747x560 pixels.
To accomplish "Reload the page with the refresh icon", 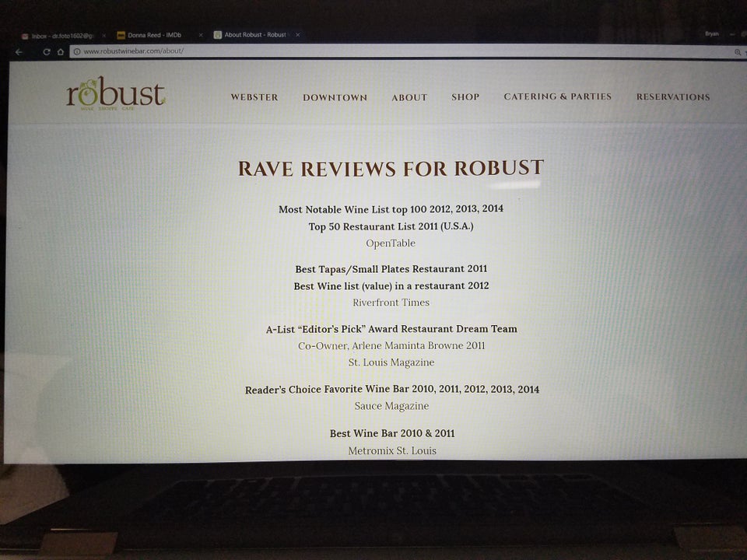I will click(47, 52).
